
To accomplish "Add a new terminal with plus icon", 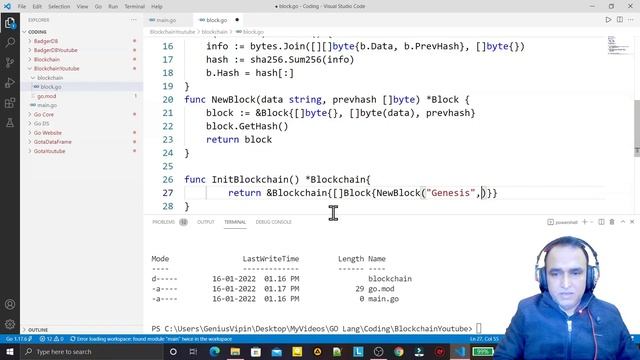I will tap(584, 222).
